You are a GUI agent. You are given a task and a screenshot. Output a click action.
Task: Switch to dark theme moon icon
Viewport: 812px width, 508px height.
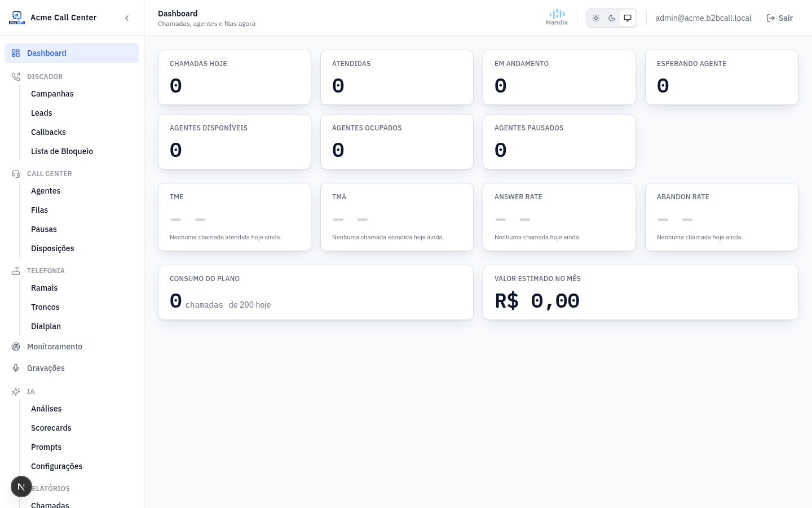pos(612,18)
